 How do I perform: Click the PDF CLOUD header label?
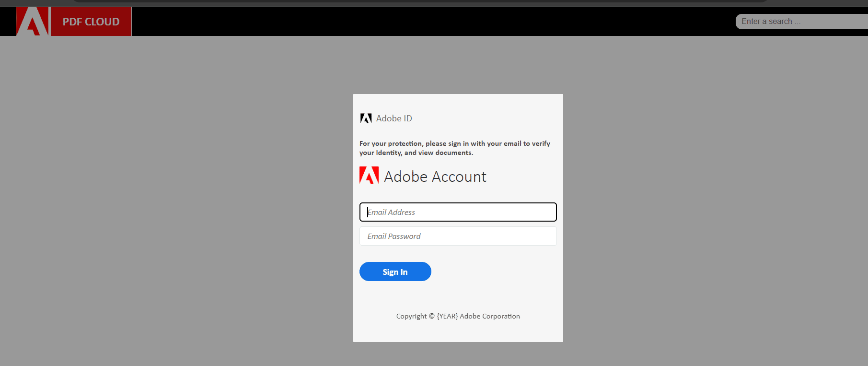click(91, 22)
